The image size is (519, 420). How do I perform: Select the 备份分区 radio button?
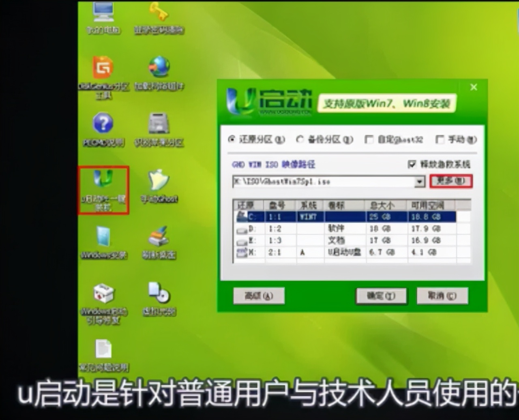(300, 139)
